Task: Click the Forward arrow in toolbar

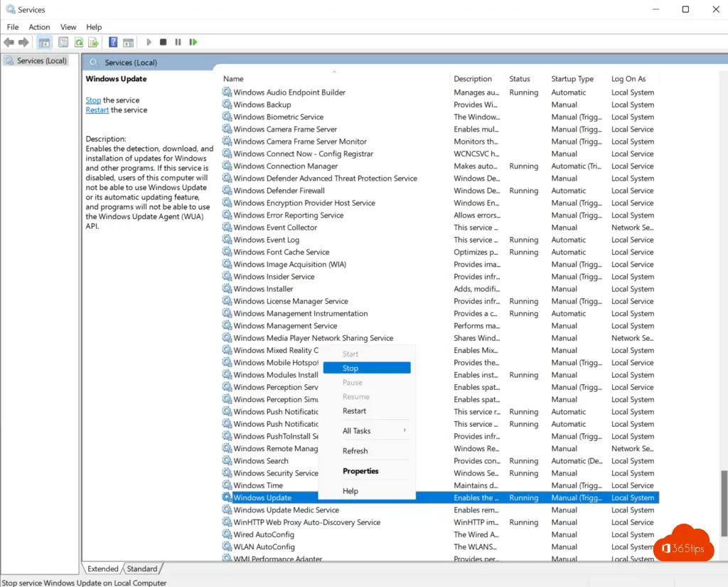Action: click(x=23, y=42)
